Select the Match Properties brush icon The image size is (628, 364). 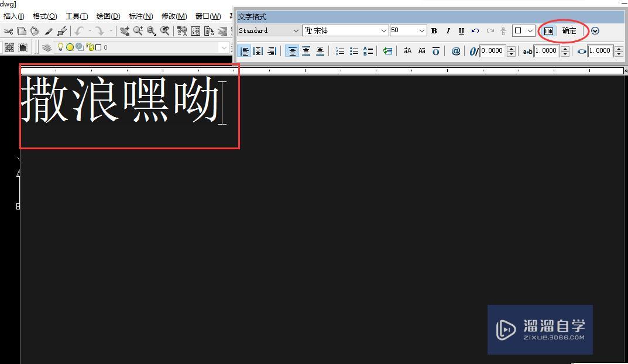click(49, 31)
